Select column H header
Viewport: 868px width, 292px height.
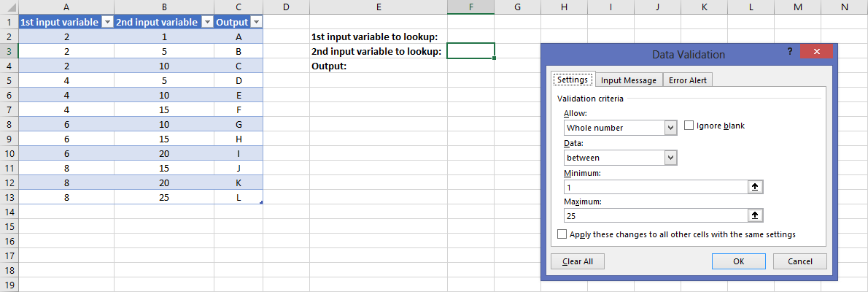(564, 7)
